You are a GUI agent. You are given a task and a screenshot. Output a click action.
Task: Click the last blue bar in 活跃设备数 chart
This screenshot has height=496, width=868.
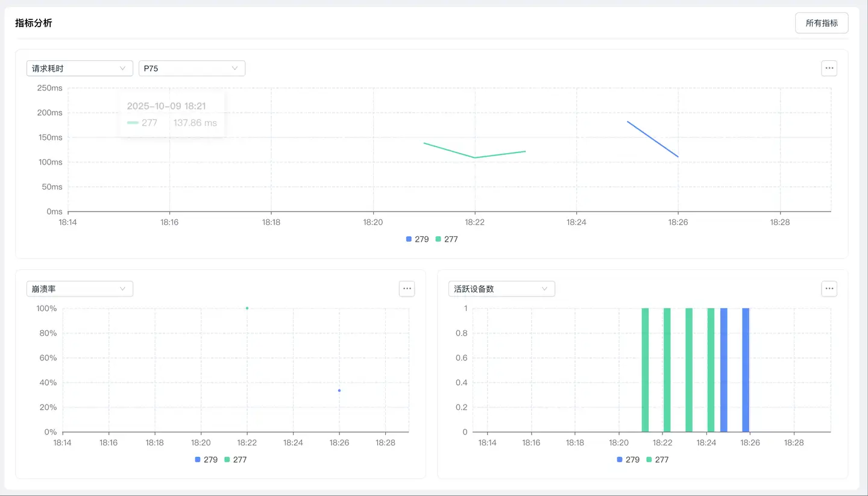point(746,370)
